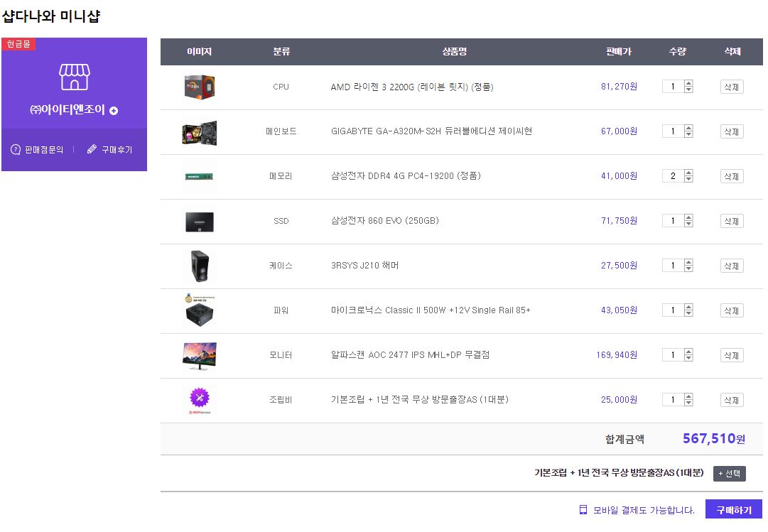Click the 상품명 column header

455,51
